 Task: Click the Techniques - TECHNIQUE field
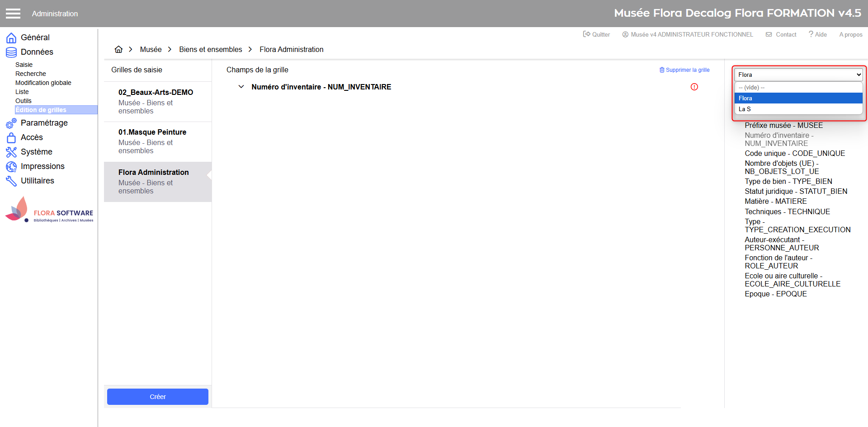click(x=788, y=212)
